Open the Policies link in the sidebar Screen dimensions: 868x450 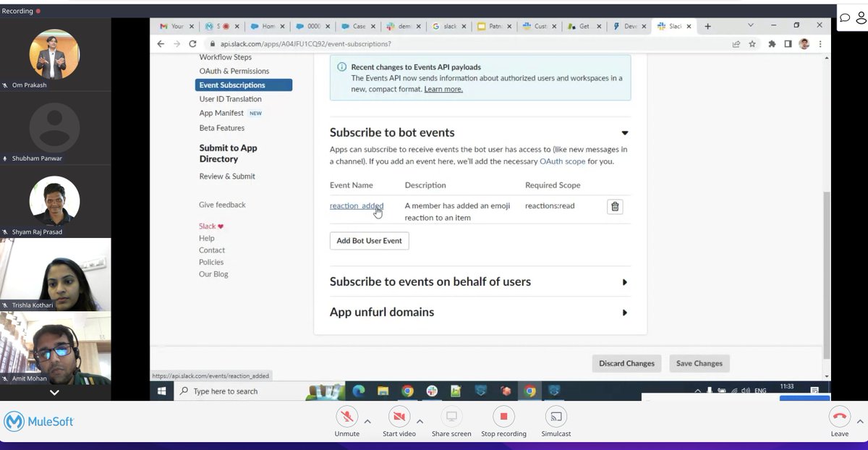[x=211, y=262]
